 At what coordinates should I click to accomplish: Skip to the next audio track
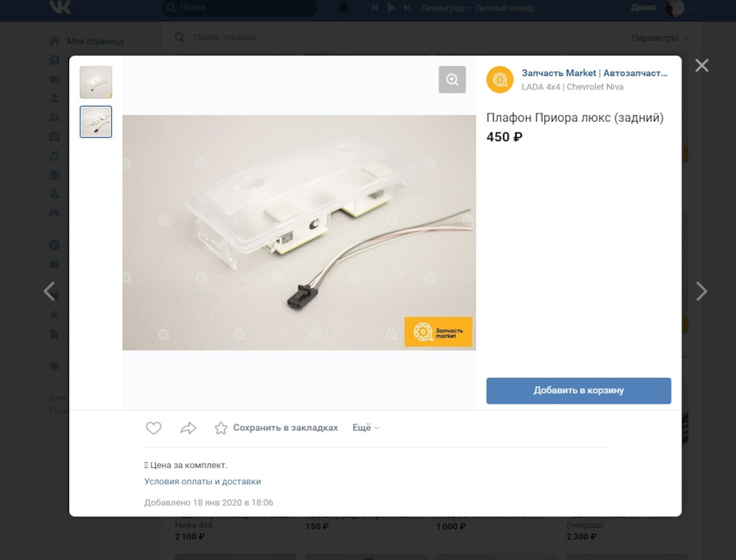(407, 8)
